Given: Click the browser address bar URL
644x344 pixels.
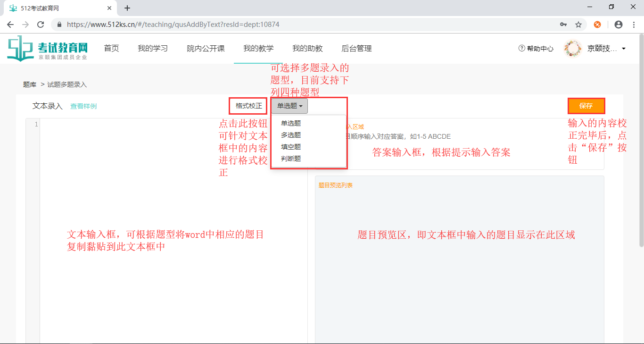Looking at the screenshot, I should tap(173, 25).
